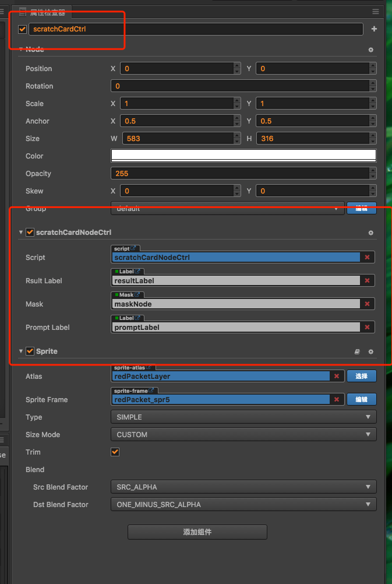Select the redPacketLayer atlas field
Viewport: 392px width, 584px height.
pyautogui.click(x=221, y=377)
